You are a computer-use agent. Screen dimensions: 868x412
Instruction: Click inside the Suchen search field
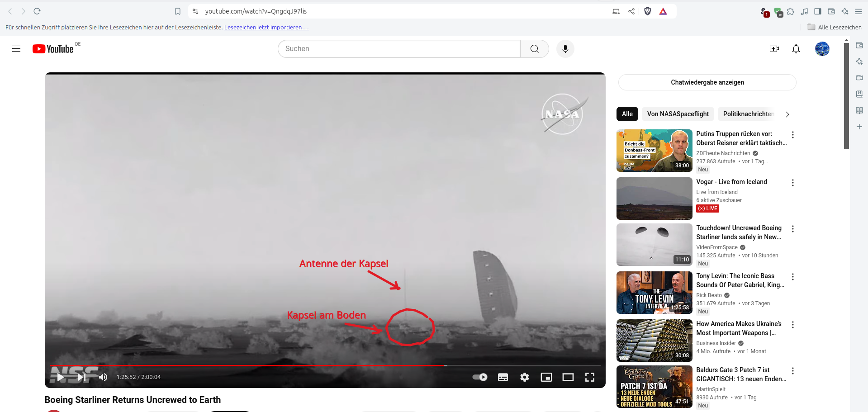[399, 49]
